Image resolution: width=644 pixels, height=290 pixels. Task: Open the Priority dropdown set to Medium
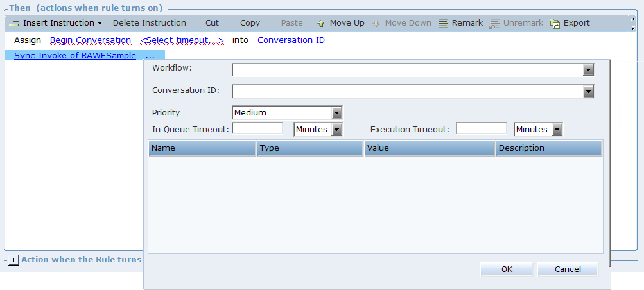click(337, 113)
